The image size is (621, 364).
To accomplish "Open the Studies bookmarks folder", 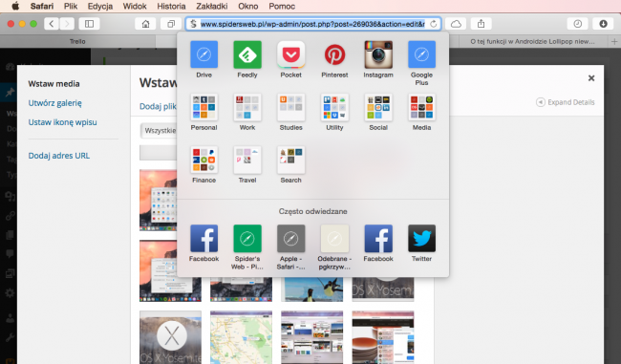I will tap(290, 107).
